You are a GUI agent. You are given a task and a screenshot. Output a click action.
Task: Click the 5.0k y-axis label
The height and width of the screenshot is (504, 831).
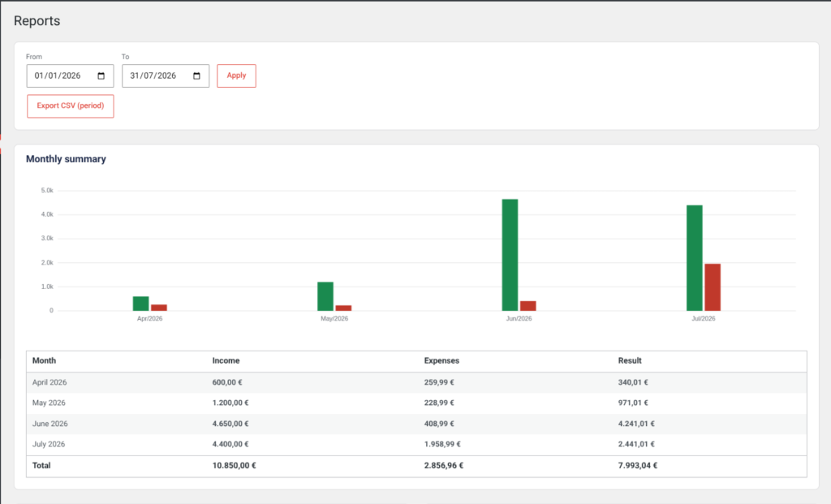pyautogui.click(x=47, y=190)
